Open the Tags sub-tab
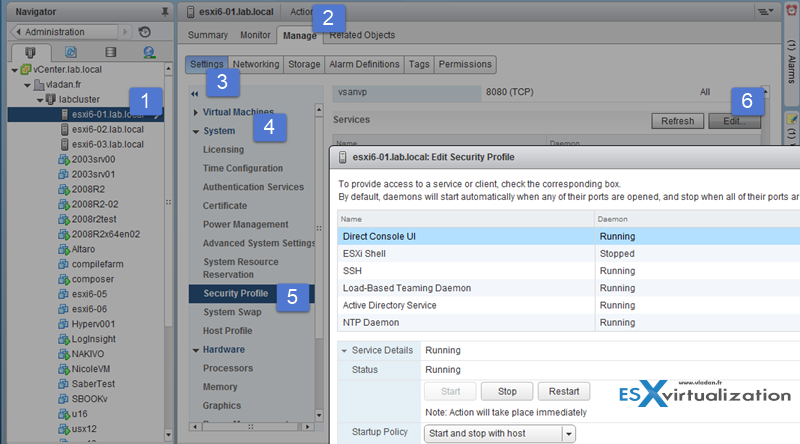Viewport: 800px width, 444px height. pos(419,64)
